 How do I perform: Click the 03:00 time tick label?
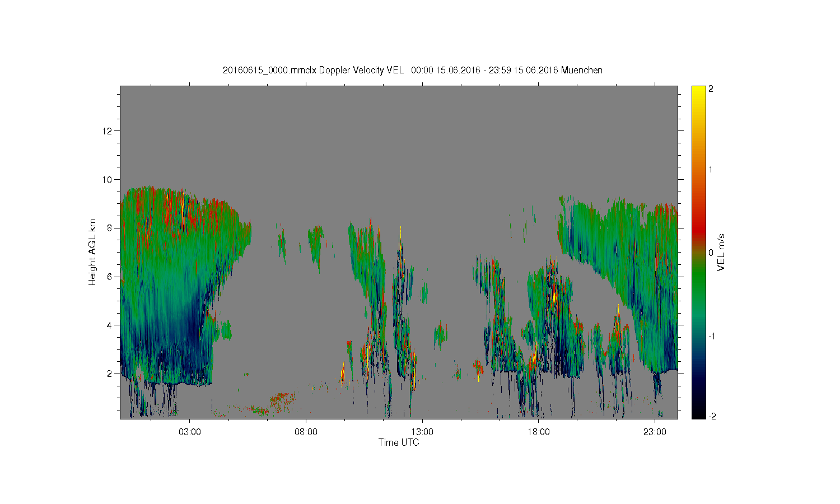pos(189,432)
